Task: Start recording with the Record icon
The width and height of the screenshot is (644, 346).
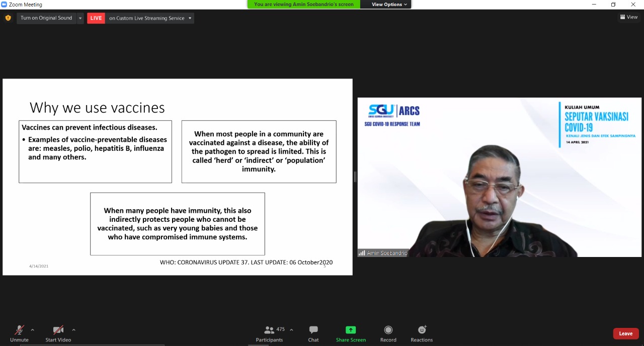Action: pyautogui.click(x=388, y=330)
